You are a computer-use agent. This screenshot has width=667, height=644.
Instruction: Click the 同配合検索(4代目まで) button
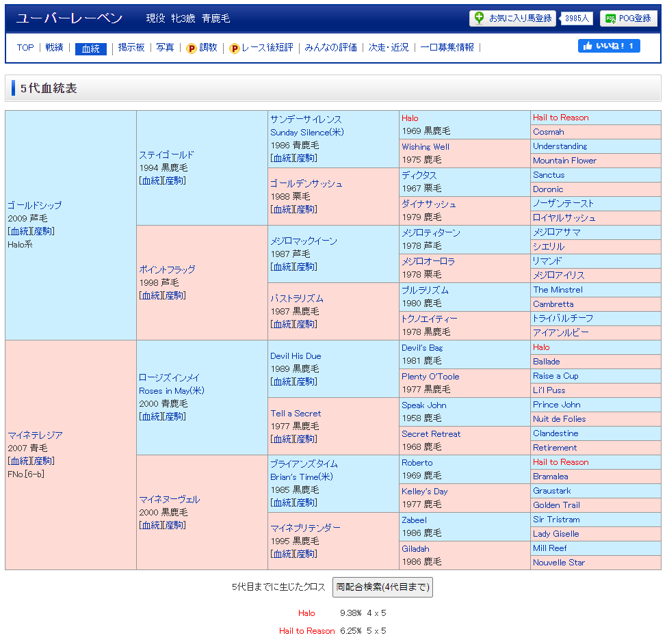pos(382,587)
